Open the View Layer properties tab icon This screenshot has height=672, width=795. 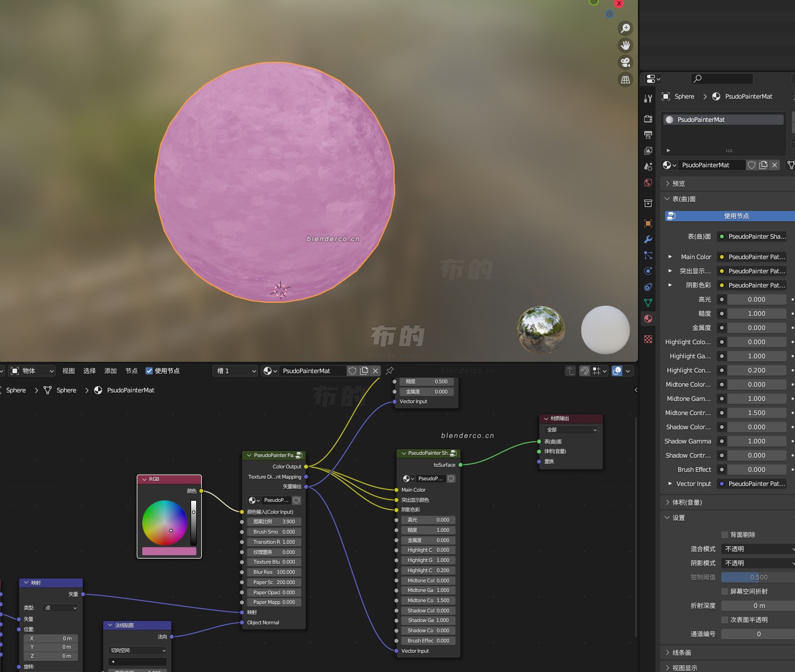648,151
